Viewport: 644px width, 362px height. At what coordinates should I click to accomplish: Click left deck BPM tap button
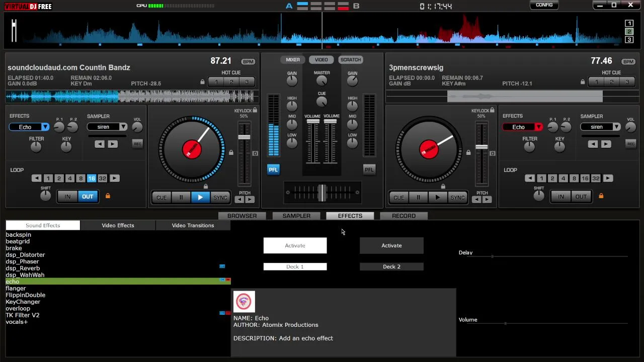(248, 62)
